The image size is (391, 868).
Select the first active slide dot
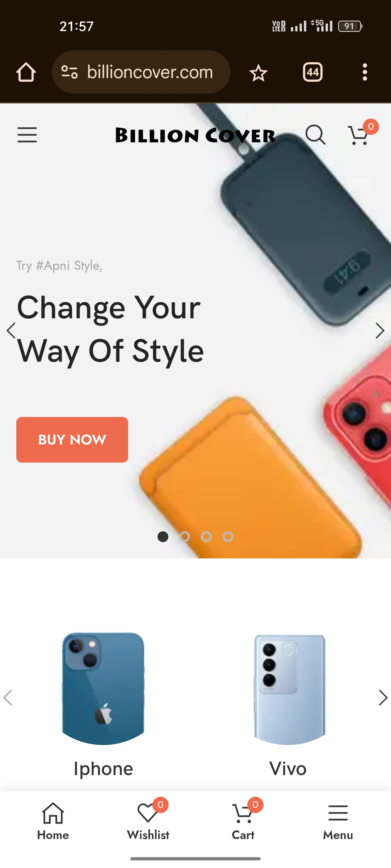[163, 537]
